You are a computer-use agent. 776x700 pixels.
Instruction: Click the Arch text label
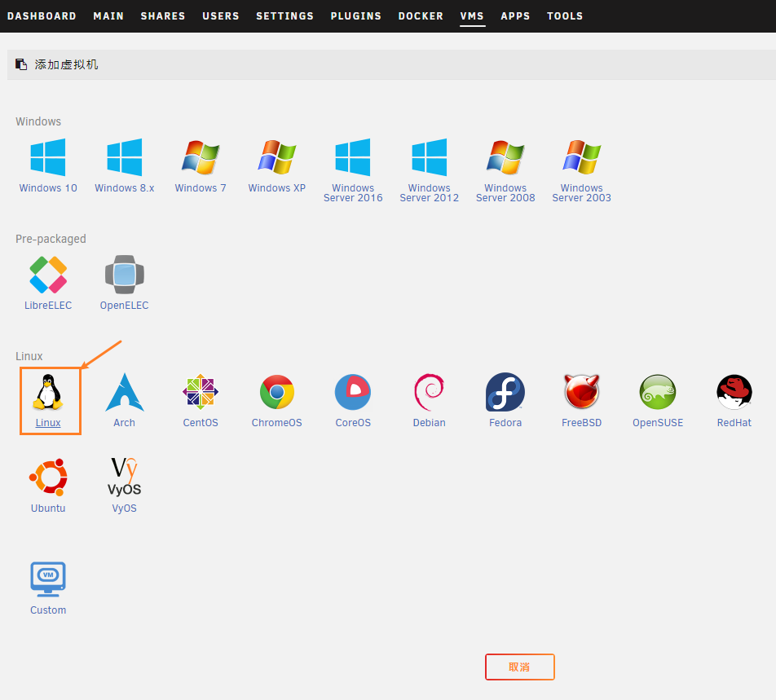124,422
